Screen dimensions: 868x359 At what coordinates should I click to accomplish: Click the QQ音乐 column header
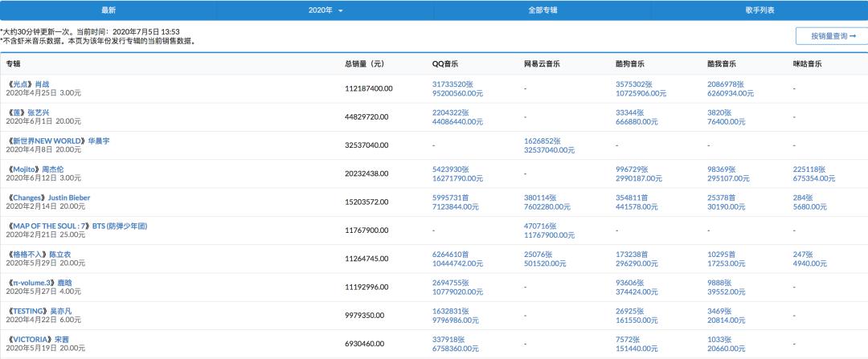pos(445,63)
